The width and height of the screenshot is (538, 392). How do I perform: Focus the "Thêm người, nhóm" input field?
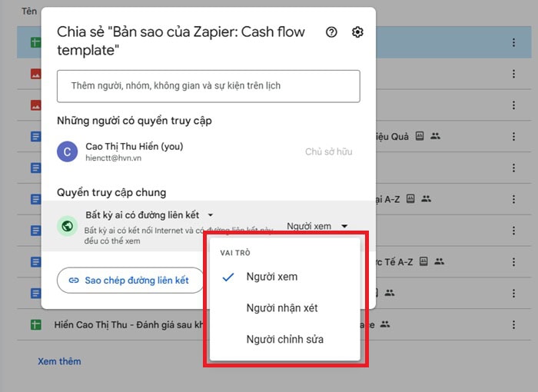coord(208,86)
